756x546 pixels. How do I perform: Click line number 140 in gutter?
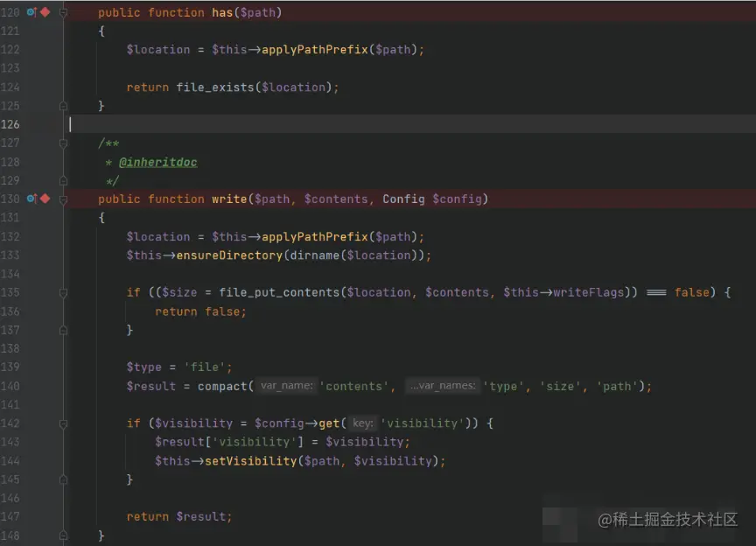click(10, 386)
